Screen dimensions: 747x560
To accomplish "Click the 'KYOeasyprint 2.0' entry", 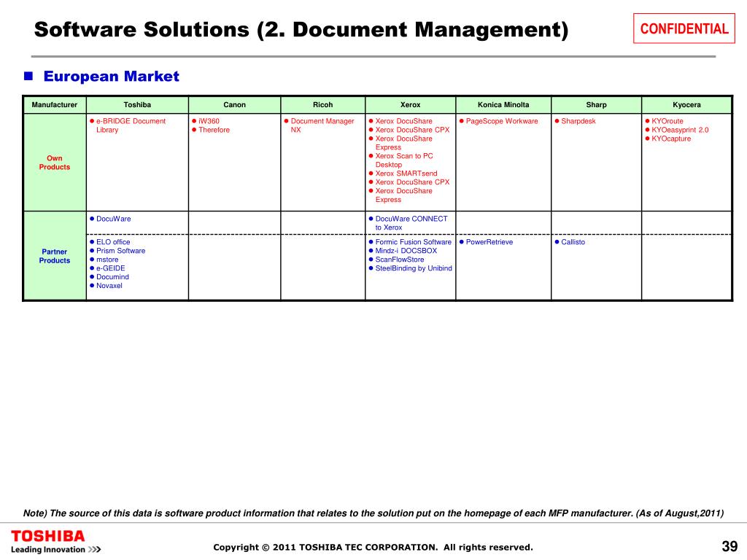I will click(680, 130).
